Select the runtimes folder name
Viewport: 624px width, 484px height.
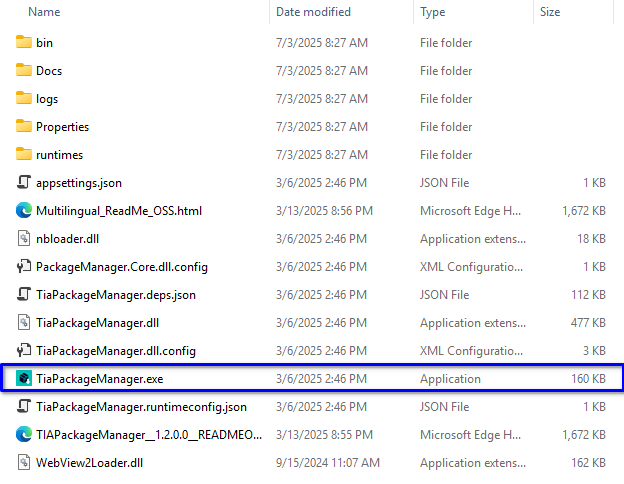(59, 154)
